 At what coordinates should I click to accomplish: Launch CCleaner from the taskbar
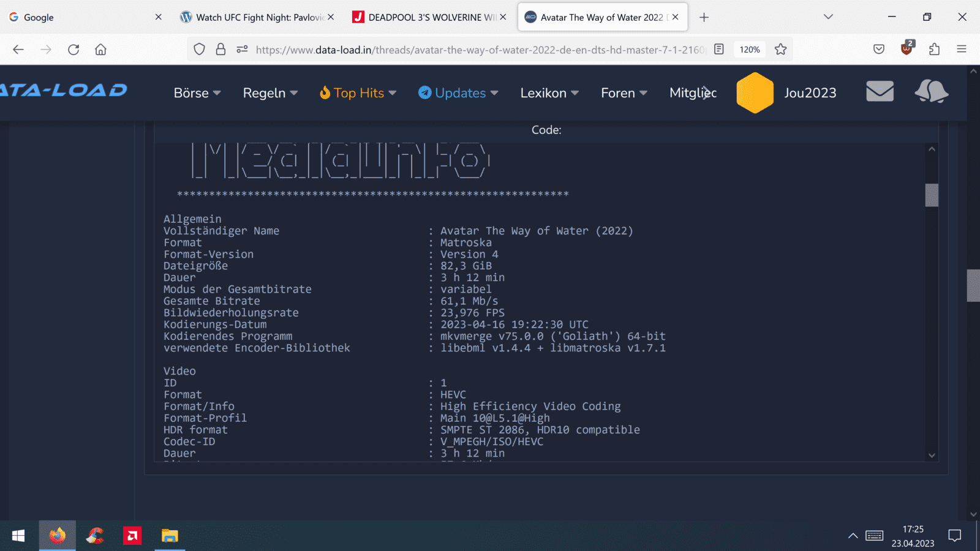(95, 536)
